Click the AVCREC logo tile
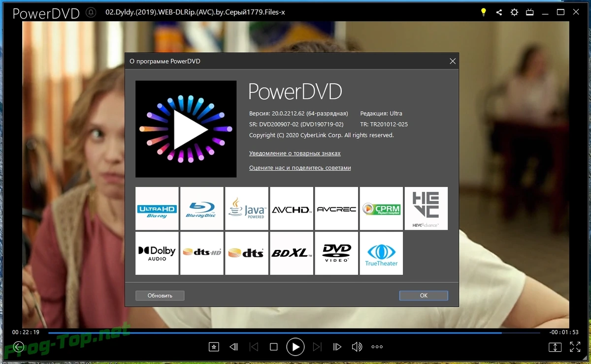 (336, 209)
